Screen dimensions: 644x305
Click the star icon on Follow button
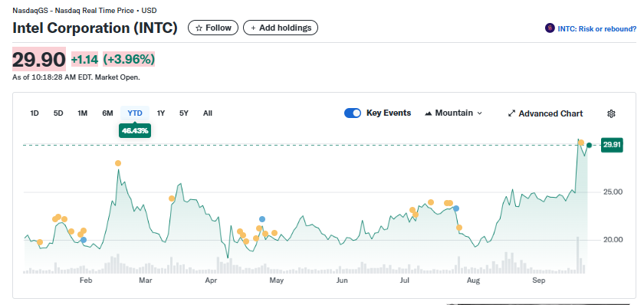tap(199, 28)
